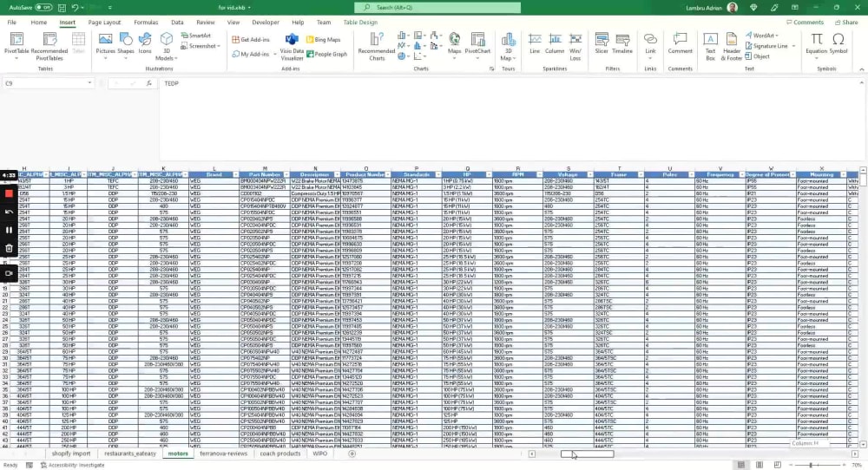
Task: Open 3D Map tours
Action: coord(508,47)
